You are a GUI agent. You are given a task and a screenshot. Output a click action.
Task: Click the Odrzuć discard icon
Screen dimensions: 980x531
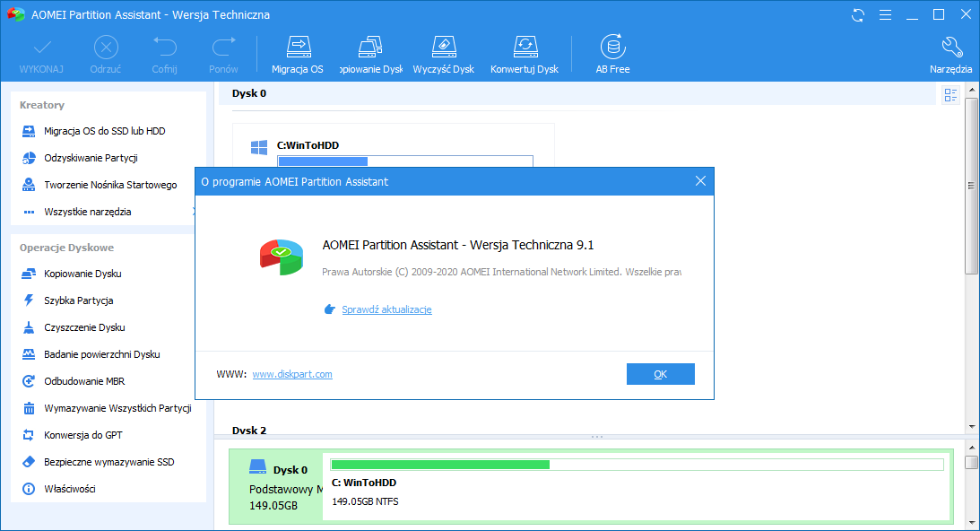pyautogui.click(x=106, y=47)
